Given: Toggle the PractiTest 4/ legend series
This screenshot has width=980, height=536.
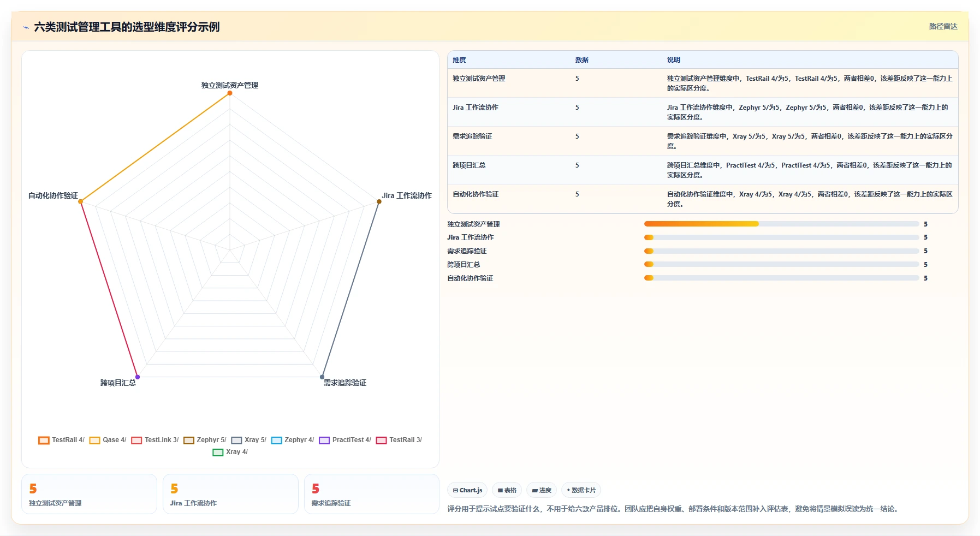Looking at the screenshot, I should (345, 440).
